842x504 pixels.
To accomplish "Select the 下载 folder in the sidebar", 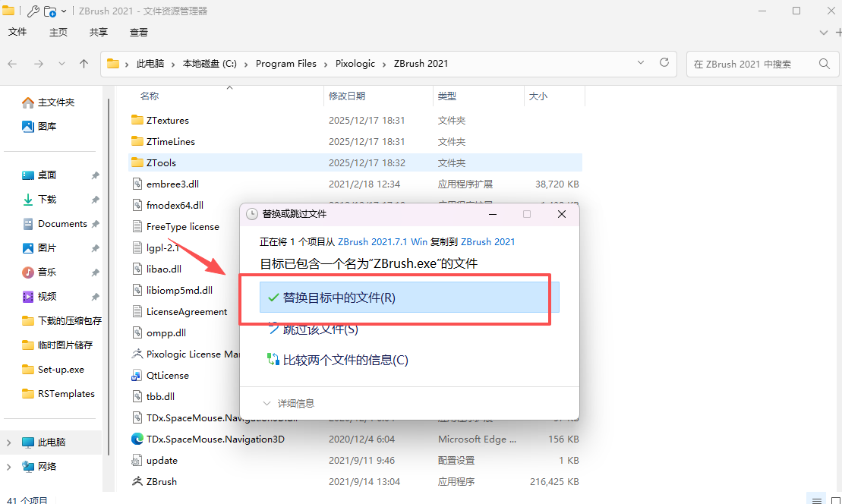I will coord(47,199).
